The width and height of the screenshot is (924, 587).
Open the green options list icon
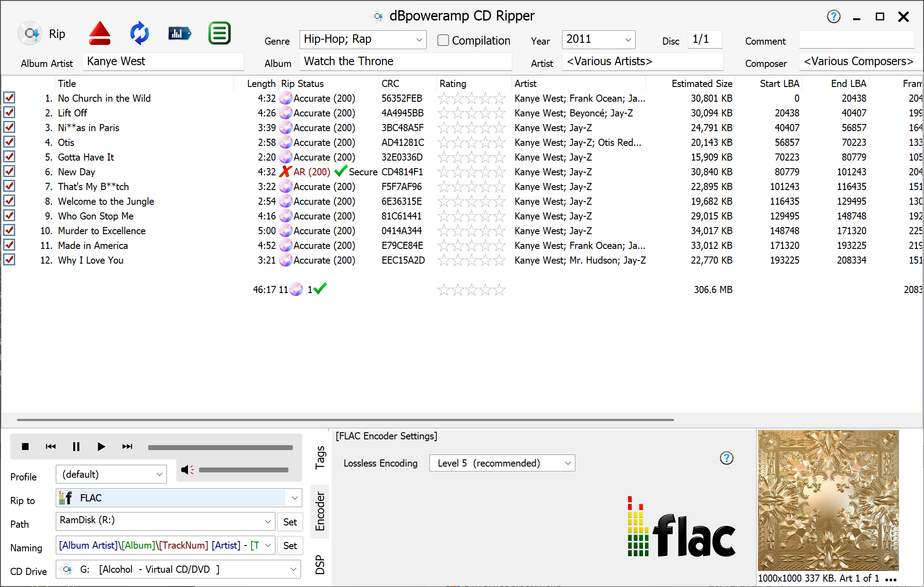click(x=219, y=33)
